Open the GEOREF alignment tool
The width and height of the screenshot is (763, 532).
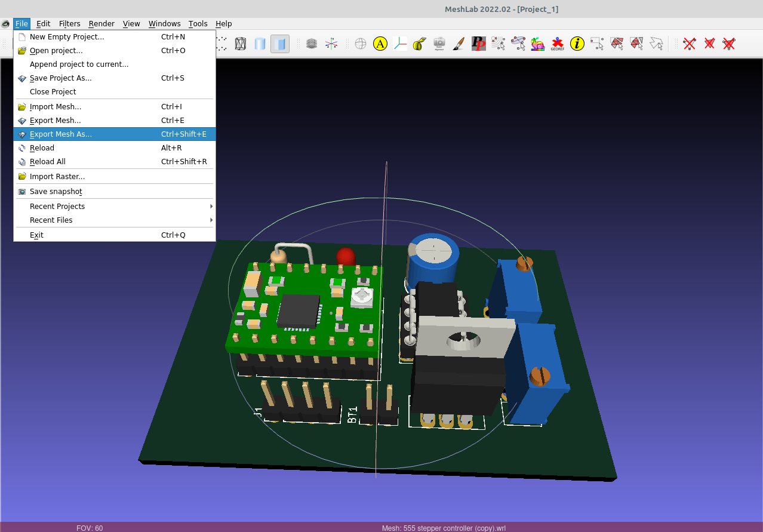click(x=557, y=44)
